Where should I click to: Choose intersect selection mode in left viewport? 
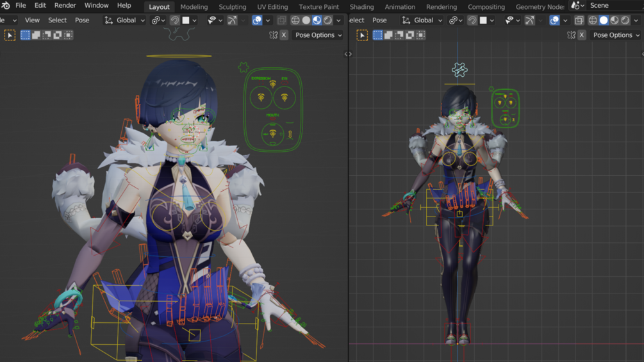point(68,35)
